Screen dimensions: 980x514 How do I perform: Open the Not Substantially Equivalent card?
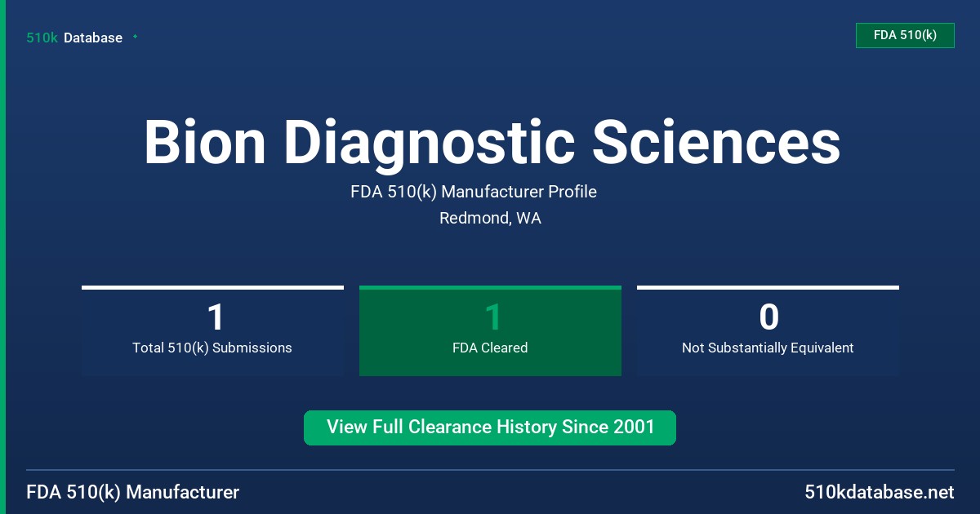768,331
